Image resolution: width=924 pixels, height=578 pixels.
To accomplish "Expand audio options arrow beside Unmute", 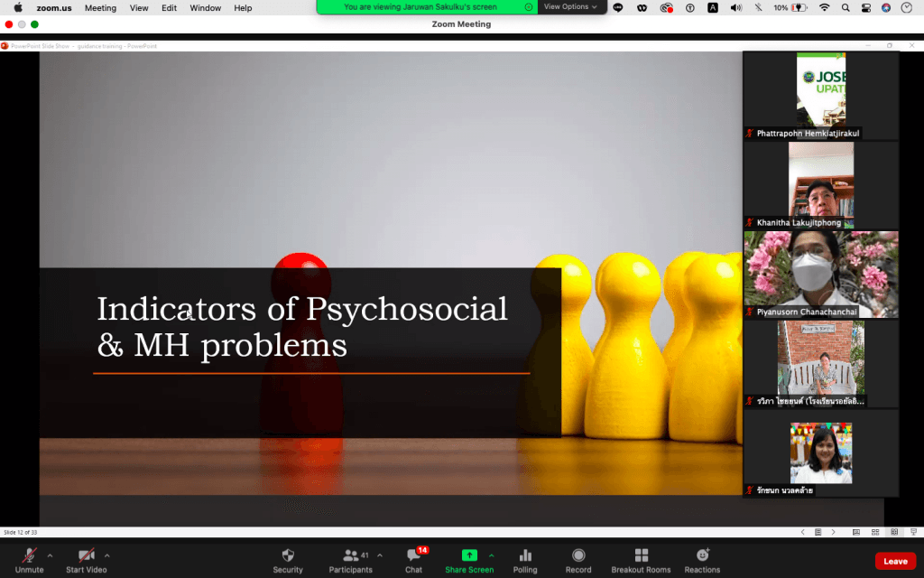I will (50, 555).
